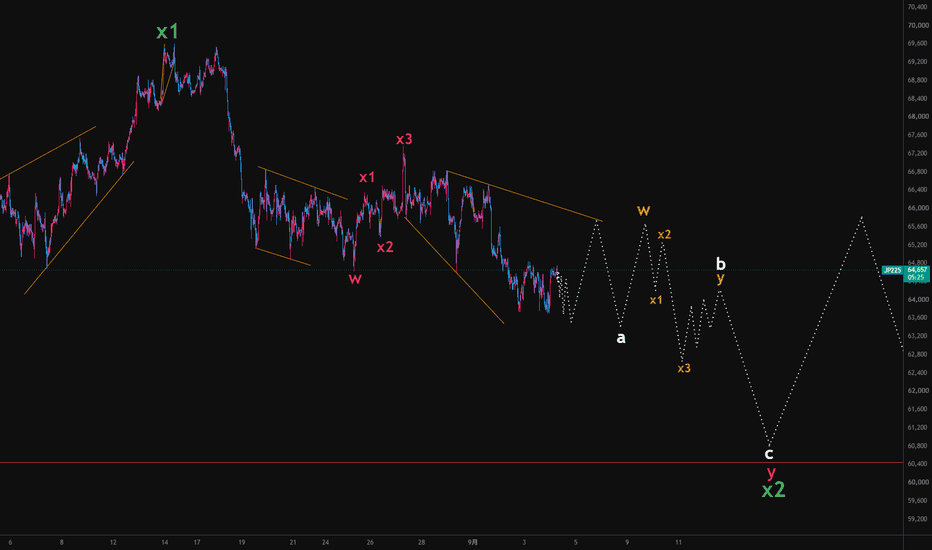This screenshot has width=932, height=550.
Task: Click the JP225 current price tag
Action: [x=906, y=274]
